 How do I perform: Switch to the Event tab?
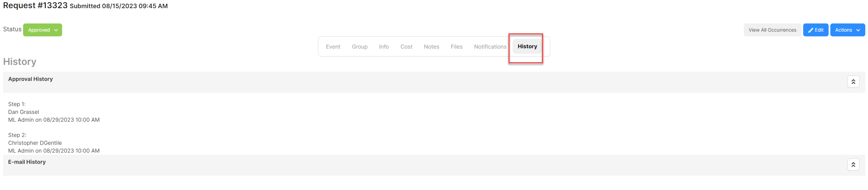point(333,47)
